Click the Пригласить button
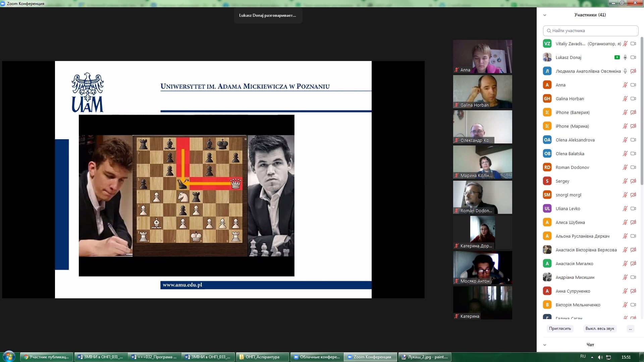644x362 pixels. pos(560,328)
